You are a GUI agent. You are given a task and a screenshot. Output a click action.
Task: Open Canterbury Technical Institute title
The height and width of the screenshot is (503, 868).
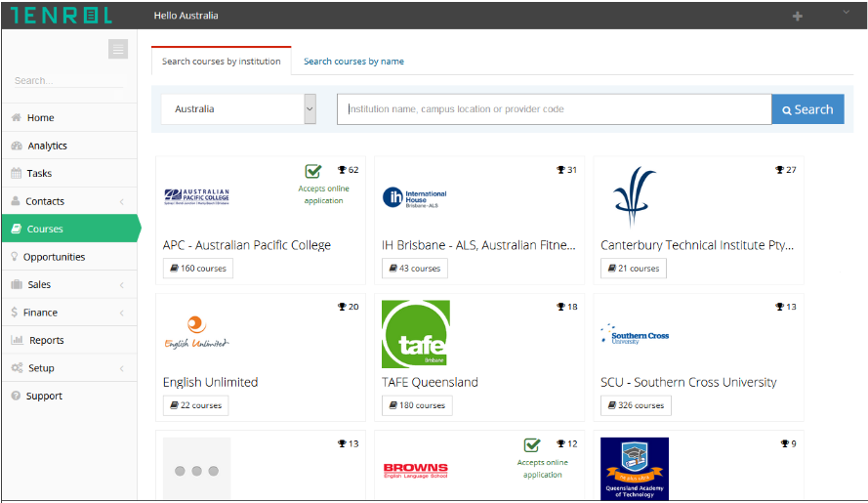point(697,245)
